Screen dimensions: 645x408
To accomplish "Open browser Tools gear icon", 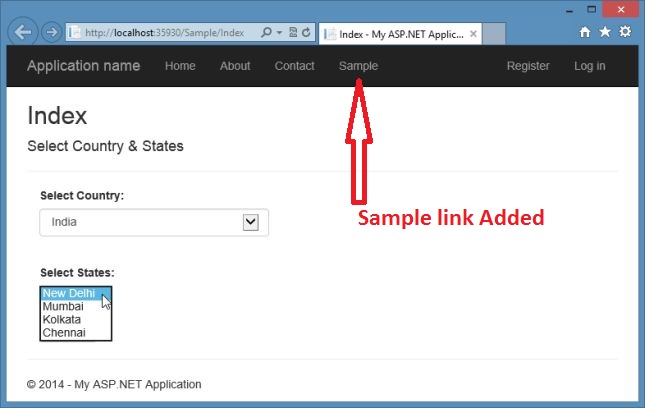I will pos(625,32).
